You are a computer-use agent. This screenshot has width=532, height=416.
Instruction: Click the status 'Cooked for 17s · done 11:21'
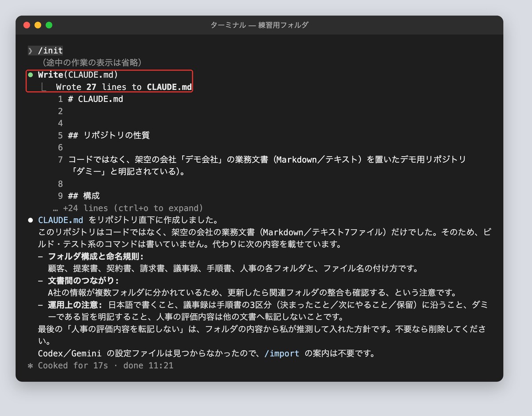point(106,365)
